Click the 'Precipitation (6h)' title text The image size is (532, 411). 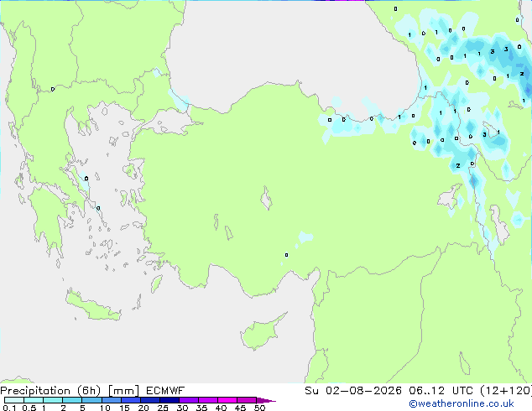pyautogui.click(x=50, y=391)
